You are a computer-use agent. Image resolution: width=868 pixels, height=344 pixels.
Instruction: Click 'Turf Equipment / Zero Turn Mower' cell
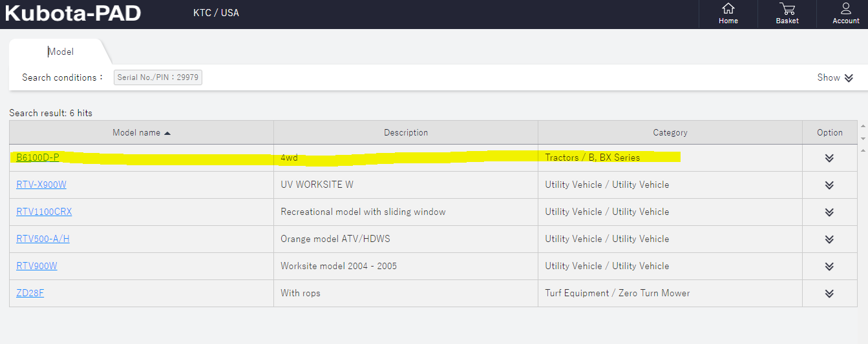[x=670, y=293]
